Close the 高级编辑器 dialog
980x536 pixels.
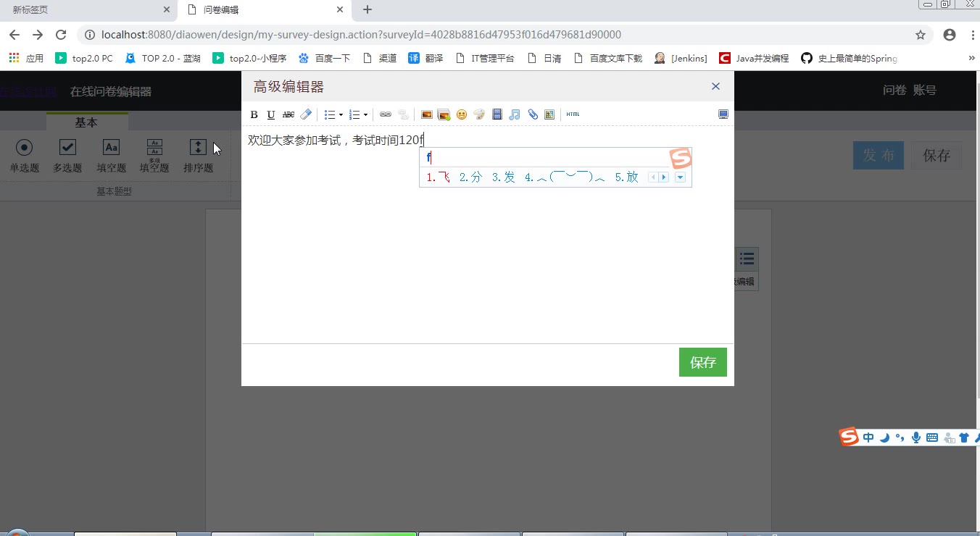pyautogui.click(x=715, y=86)
